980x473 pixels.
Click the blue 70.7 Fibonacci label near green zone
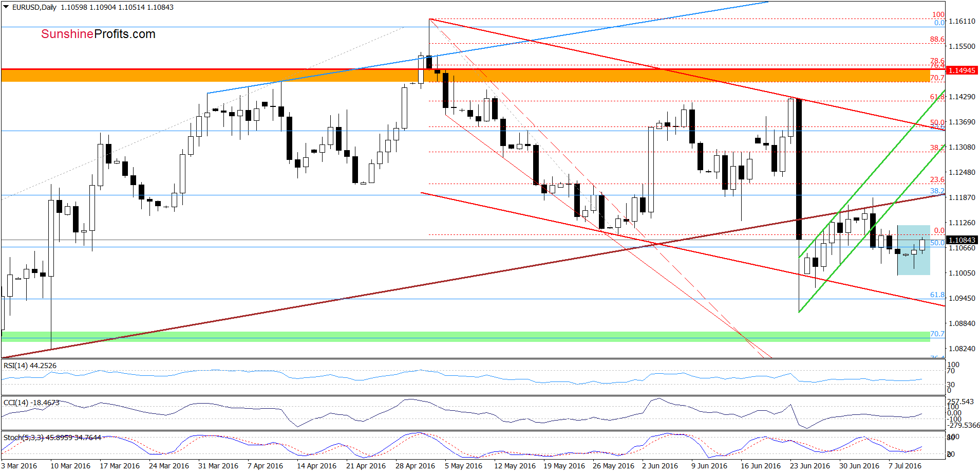pyautogui.click(x=937, y=334)
